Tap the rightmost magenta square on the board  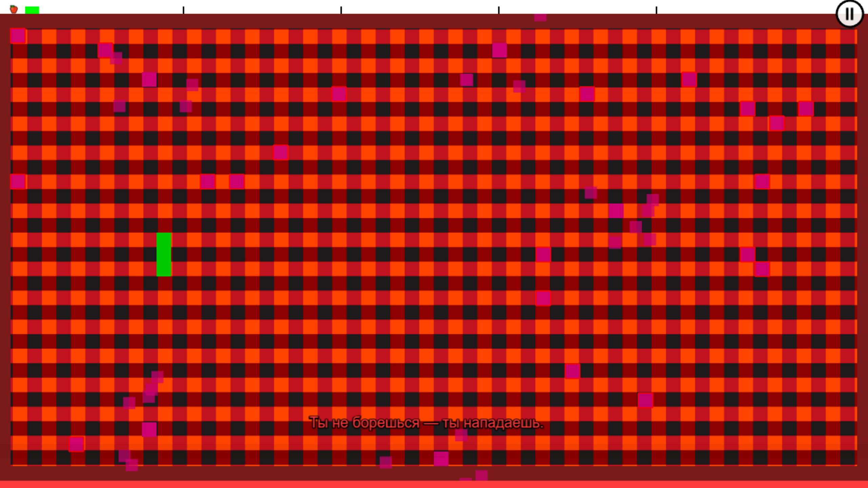coord(806,109)
